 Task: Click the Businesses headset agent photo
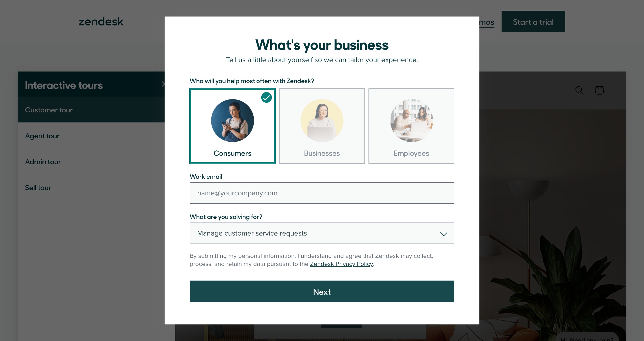[x=322, y=121]
